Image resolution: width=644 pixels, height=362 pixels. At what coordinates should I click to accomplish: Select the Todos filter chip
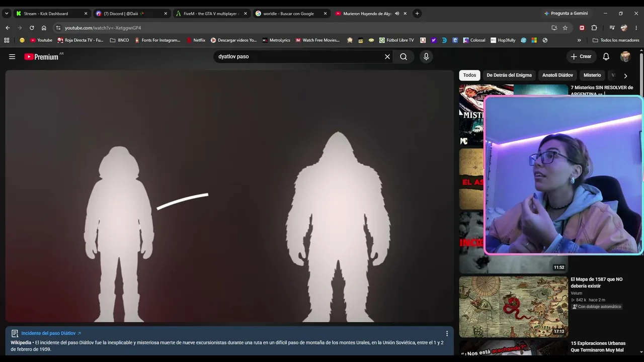click(469, 75)
